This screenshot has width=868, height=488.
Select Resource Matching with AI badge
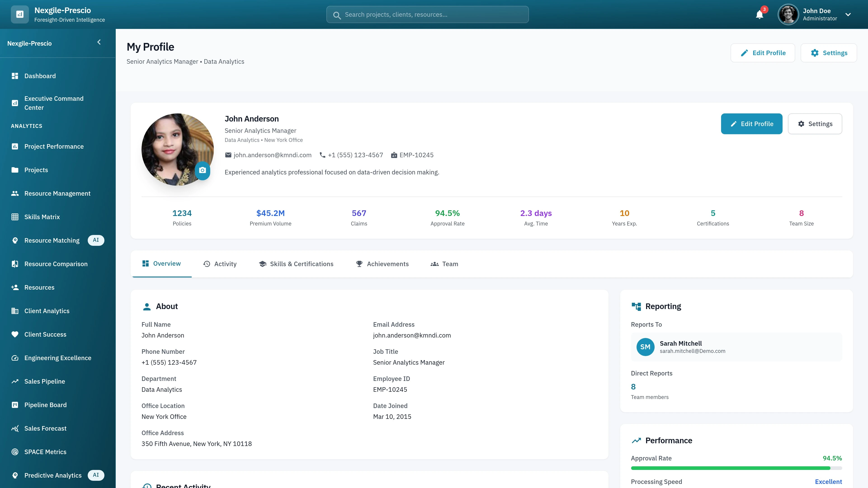[52, 240]
